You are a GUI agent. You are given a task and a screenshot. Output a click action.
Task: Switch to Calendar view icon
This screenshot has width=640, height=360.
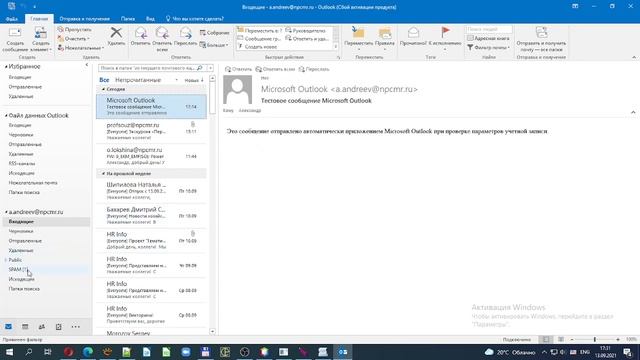[25, 327]
